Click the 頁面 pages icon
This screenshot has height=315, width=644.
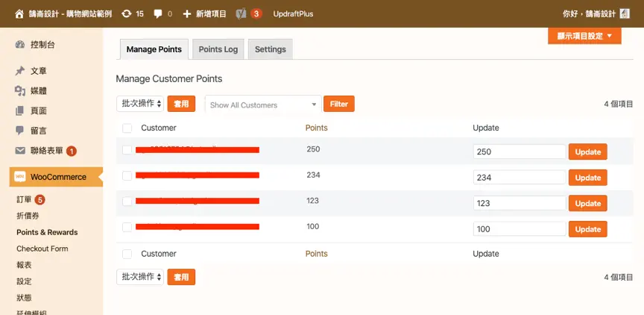tap(19, 110)
